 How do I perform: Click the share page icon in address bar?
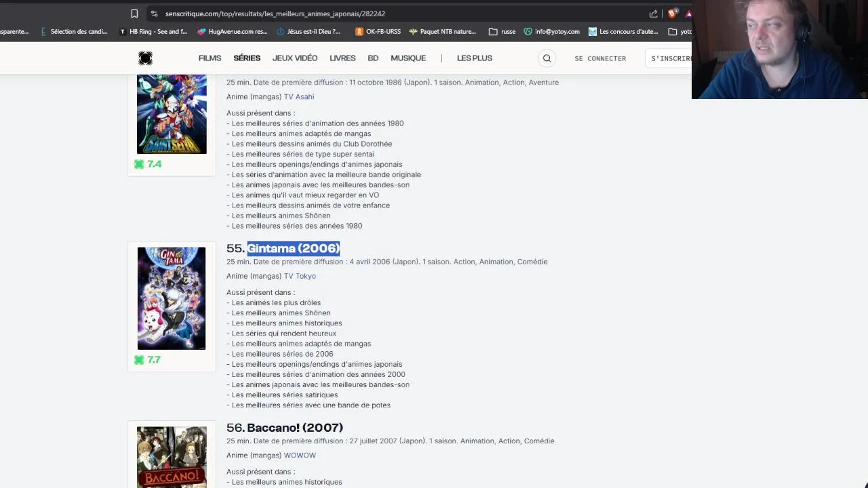(653, 14)
